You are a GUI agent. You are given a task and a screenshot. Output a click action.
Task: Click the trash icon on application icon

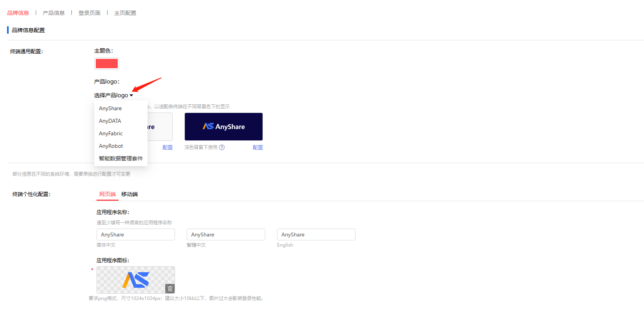[x=170, y=289]
